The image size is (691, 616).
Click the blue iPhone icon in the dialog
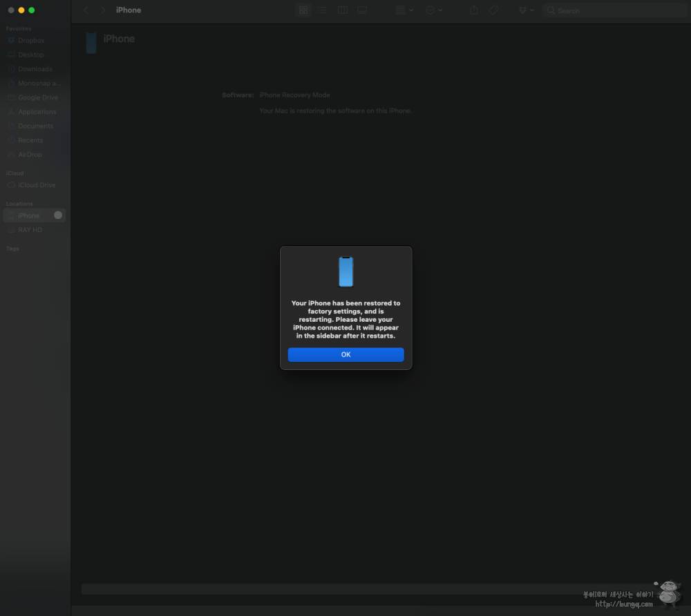346,271
